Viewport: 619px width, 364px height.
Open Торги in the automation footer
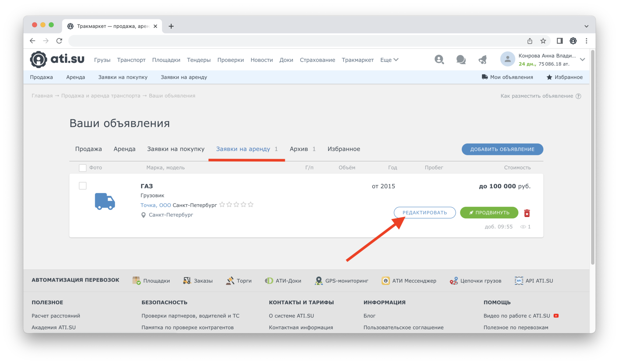pyautogui.click(x=239, y=281)
